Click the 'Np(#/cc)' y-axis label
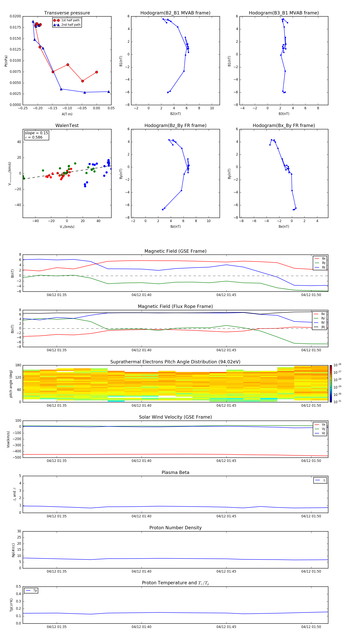The height and width of the screenshot is (644, 351). coord(13,550)
